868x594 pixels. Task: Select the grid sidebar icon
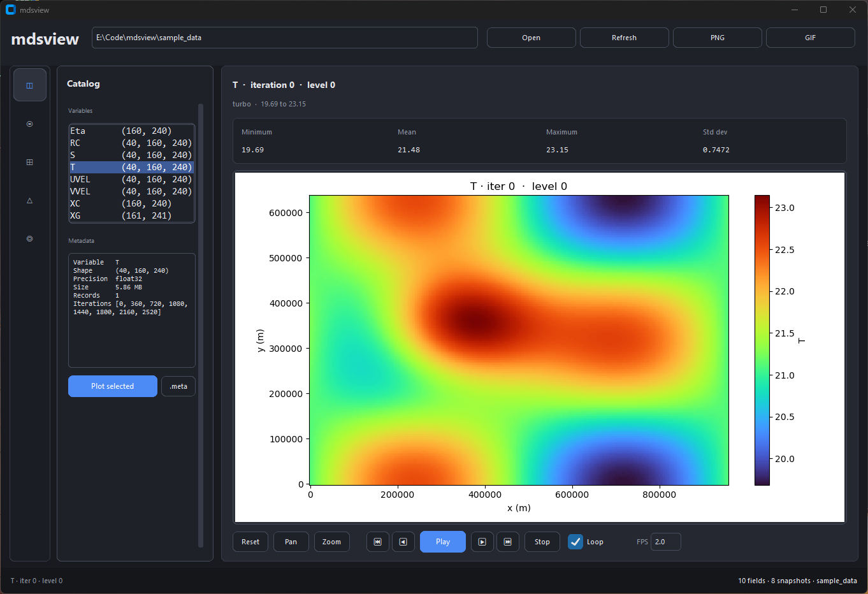[30, 162]
